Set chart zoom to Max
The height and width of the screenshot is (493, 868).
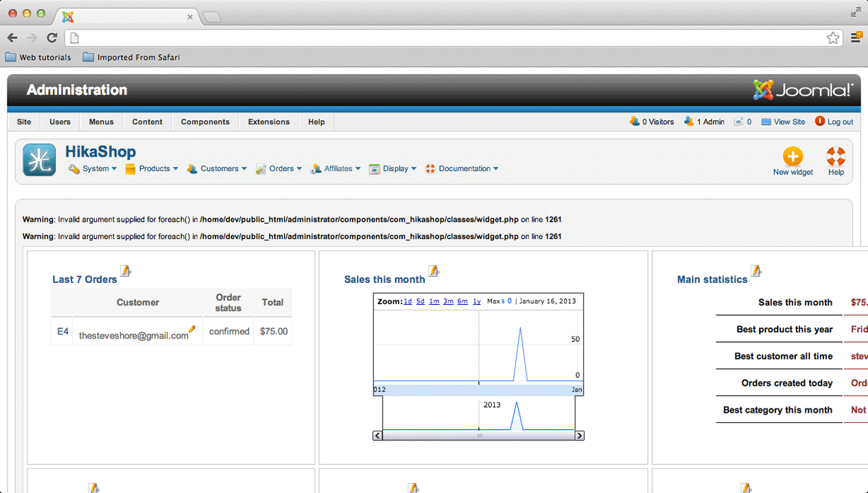(493, 301)
